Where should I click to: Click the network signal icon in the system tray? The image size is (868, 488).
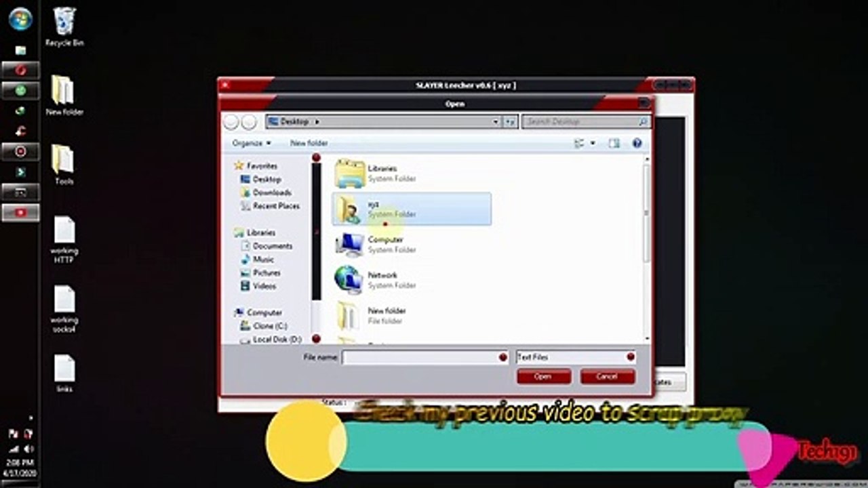point(13,449)
